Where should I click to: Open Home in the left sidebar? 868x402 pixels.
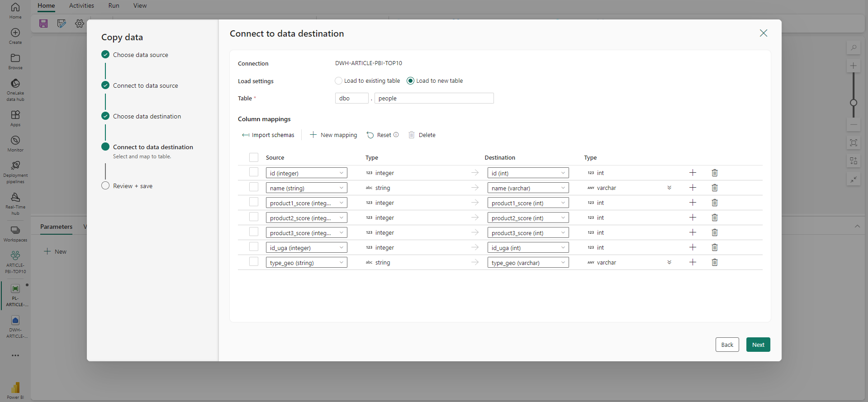(x=15, y=11)
